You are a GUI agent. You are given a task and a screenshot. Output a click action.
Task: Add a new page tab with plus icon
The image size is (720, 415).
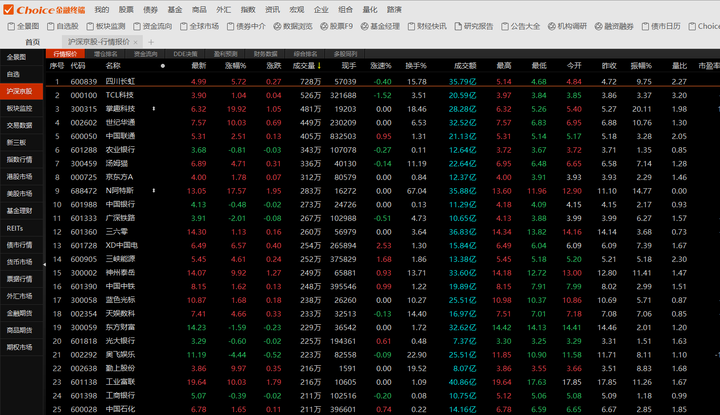click(151, 42)
